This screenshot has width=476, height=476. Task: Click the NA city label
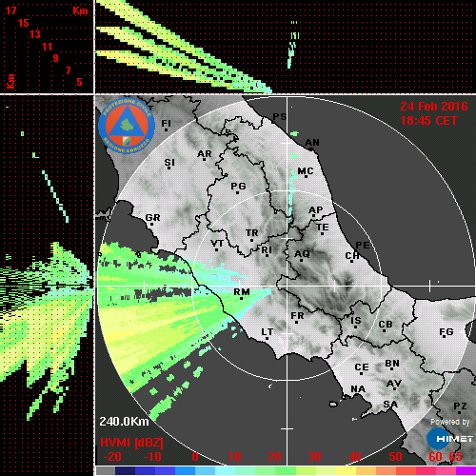(358, 389)
